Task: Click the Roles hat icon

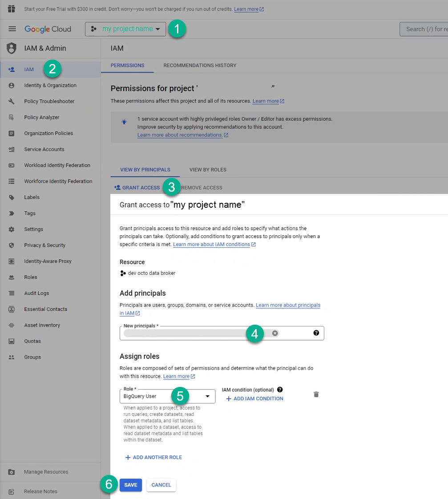Action: pyautogui.click(x=12, y=277)
